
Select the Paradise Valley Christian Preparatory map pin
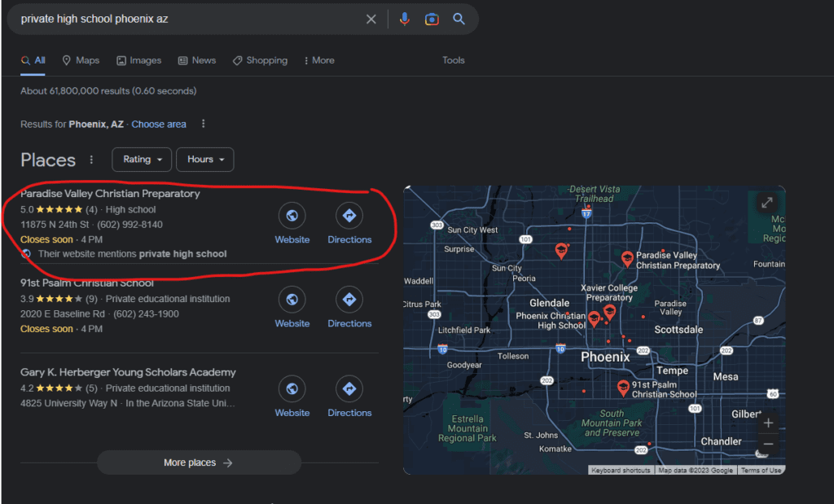coord(628,260)
